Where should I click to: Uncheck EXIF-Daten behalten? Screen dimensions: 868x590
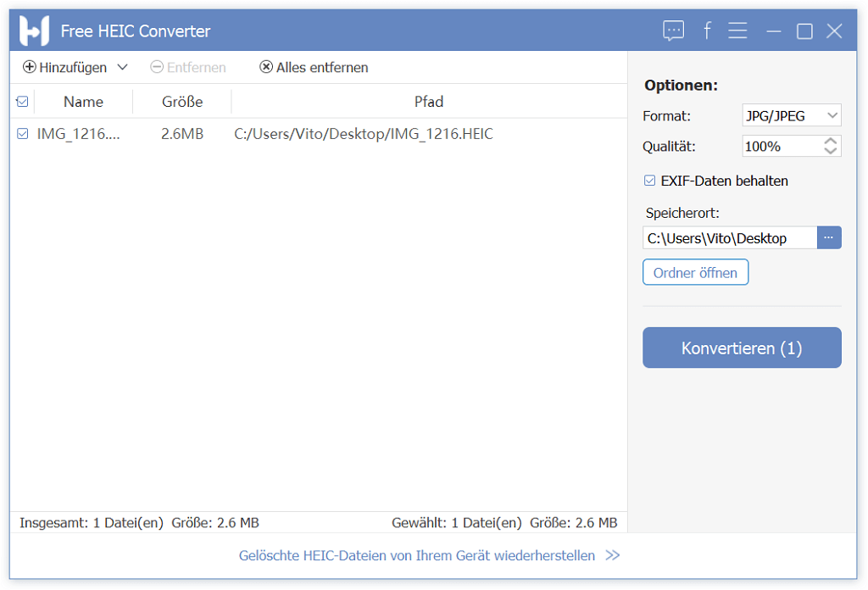[x=649, y=181]
